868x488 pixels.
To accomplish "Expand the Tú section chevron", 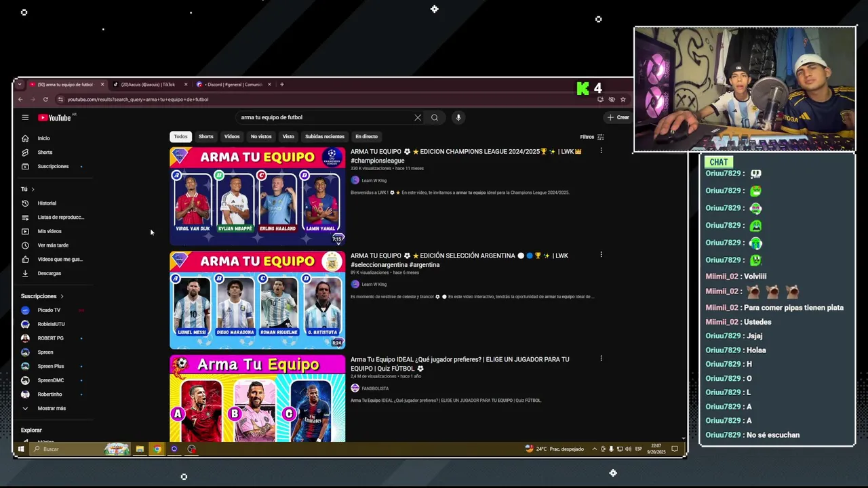I will [x=33, y=189].
